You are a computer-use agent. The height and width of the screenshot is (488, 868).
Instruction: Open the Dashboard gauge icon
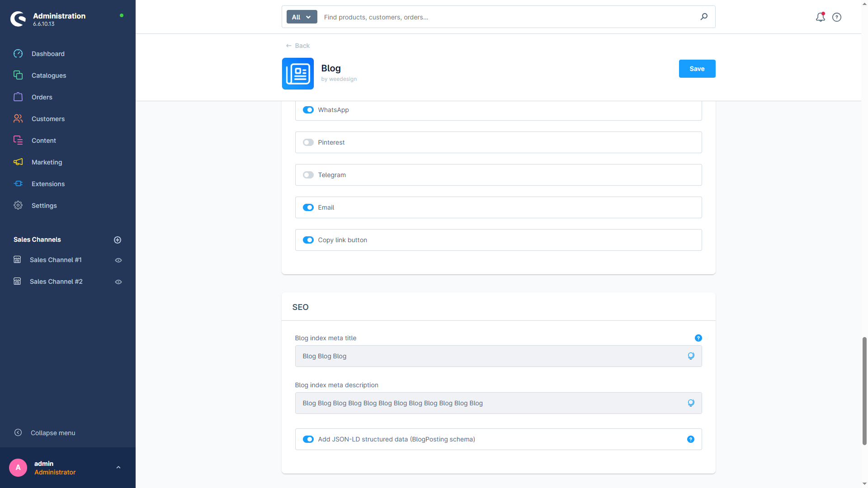pos(18,54)
